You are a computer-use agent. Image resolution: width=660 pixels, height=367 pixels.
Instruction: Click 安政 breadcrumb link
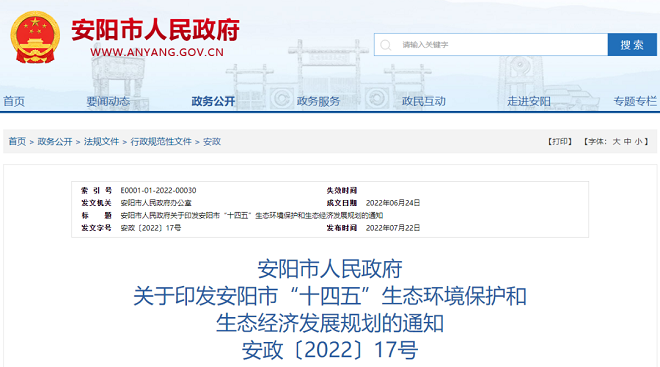click(212, 141)
